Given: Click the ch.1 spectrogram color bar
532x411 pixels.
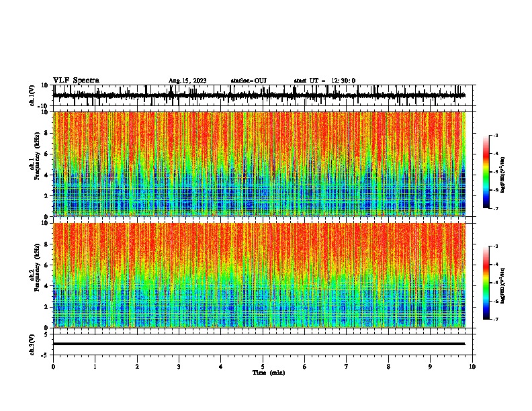Looking at the screenshot, I should 486,172.
